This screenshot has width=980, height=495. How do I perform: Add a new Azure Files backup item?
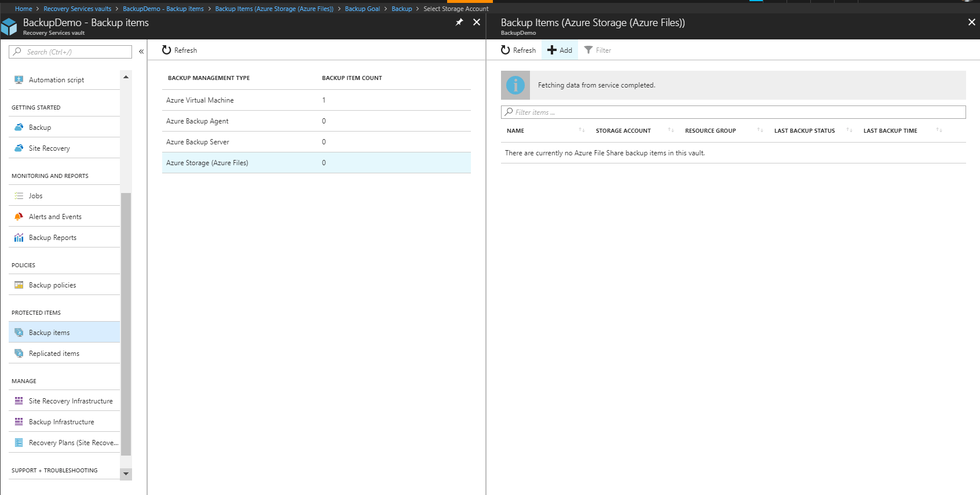point(560,50)
